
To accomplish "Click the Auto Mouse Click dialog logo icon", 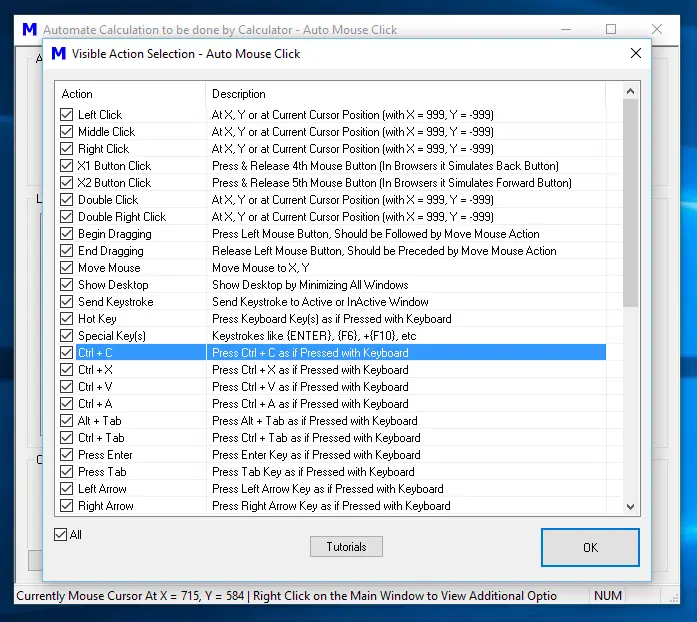I will (x=59, y=53).
